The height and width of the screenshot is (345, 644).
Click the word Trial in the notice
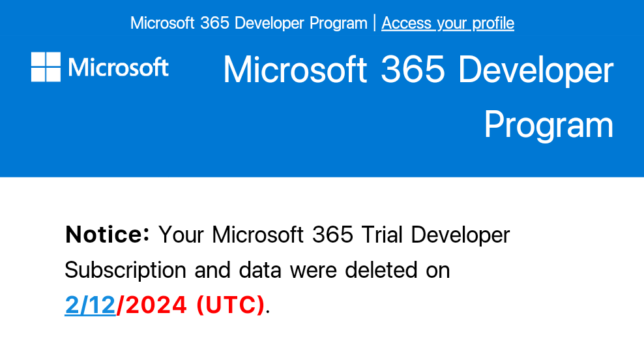(365, 234)
